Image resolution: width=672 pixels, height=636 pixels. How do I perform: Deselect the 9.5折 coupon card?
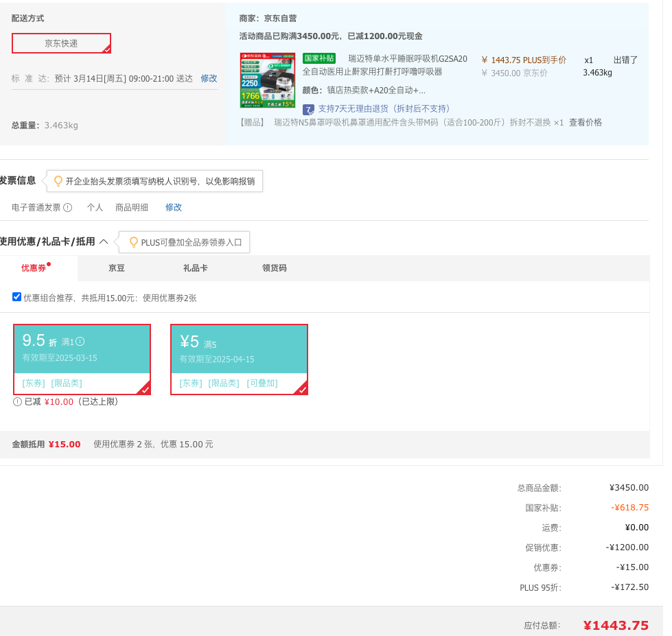pyautogui.click(x=82, y=360)
